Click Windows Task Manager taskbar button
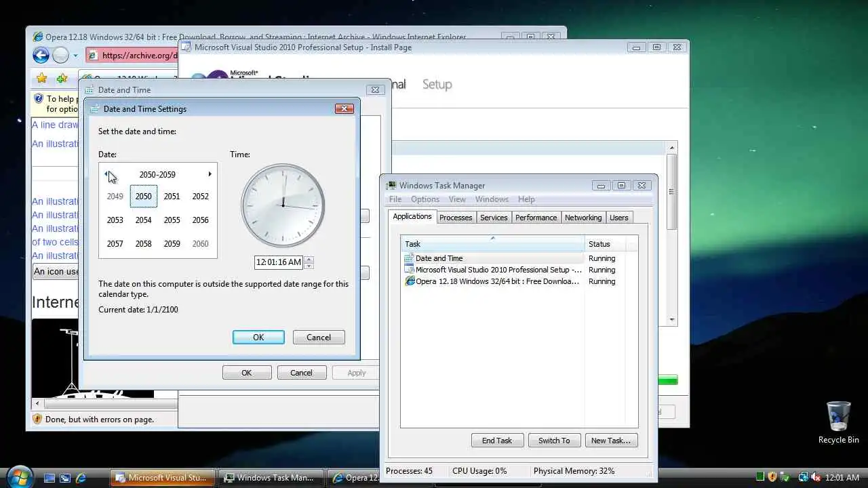 click(271, 478)
